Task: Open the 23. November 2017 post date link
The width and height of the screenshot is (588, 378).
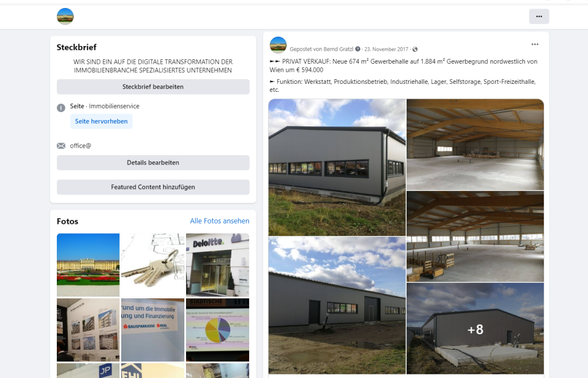Action: coord(386,49)
